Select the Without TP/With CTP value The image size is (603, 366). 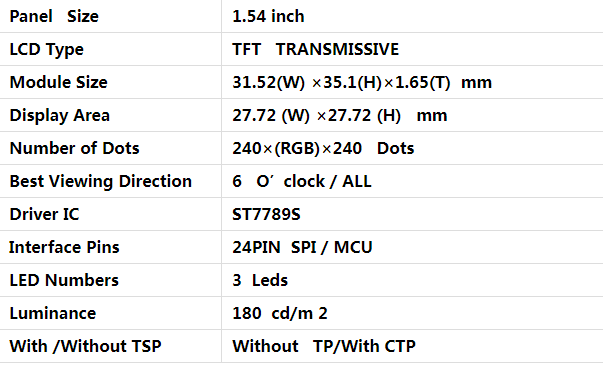click(x=324, y=346)
